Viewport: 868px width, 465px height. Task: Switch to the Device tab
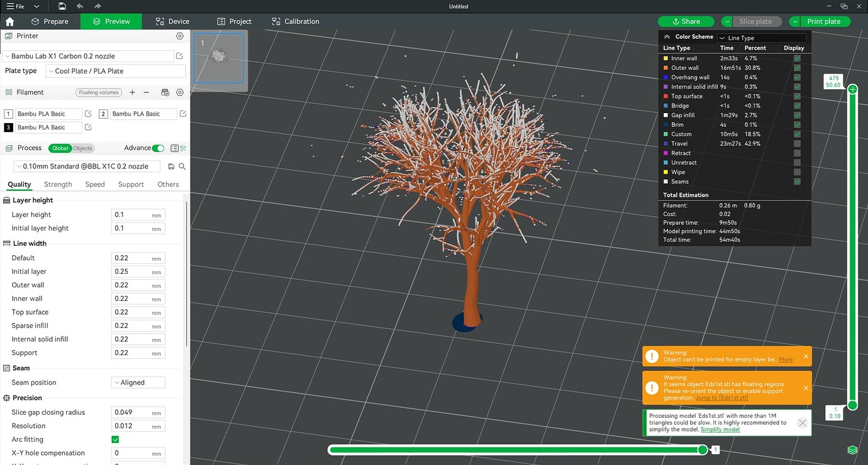[173, 21]
